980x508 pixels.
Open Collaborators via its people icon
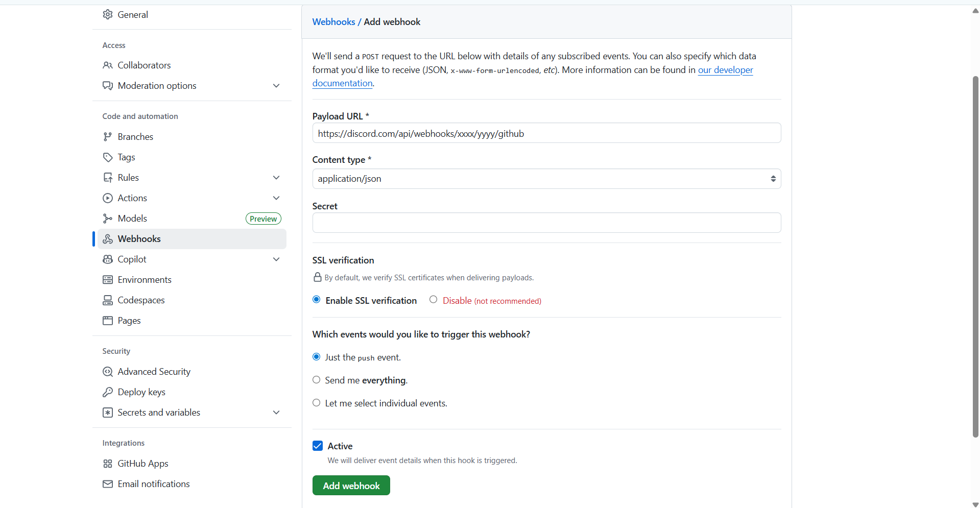coord(107,65)
